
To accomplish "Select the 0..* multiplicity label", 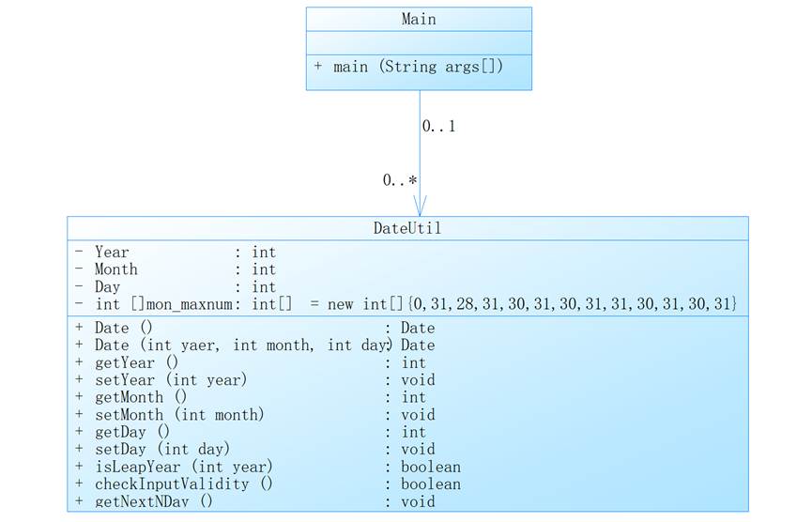I will pos(400,180).
